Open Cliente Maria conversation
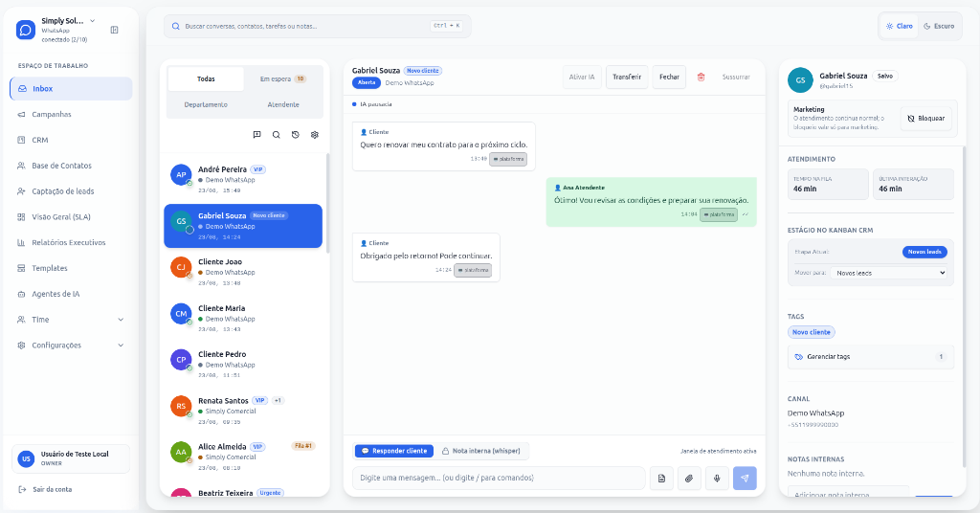This screenshot has height=513, width=980. point(243,318)
